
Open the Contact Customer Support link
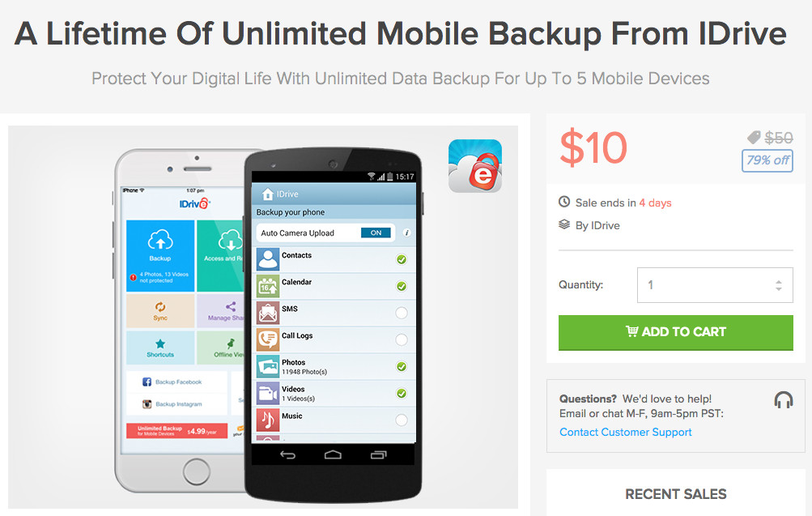point(625,432)
